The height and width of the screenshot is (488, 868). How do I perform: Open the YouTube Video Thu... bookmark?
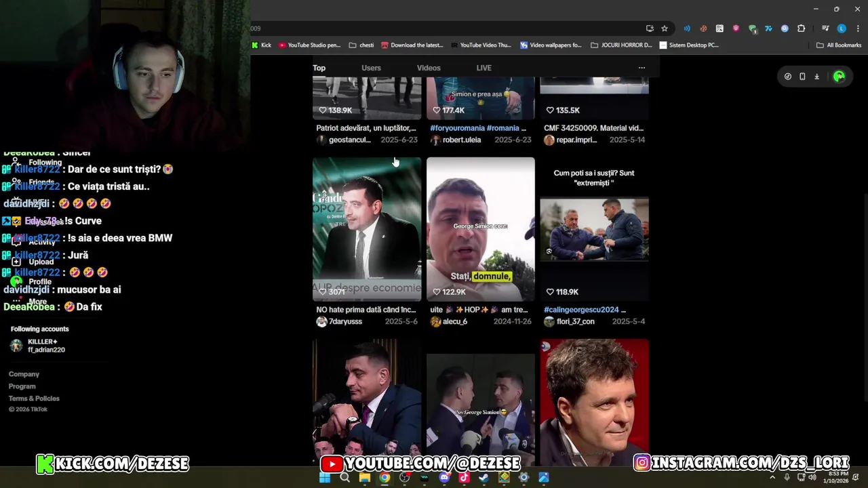coord(481,45)
